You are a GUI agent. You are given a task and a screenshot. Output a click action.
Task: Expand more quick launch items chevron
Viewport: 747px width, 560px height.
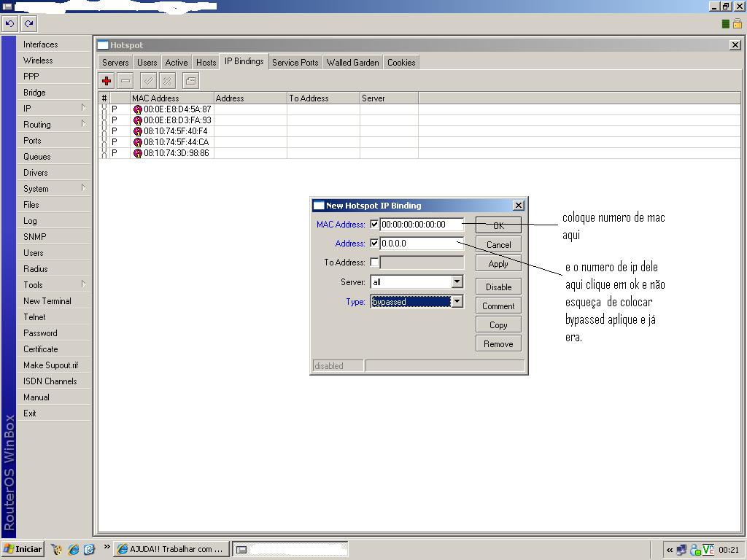click(107, 547)
